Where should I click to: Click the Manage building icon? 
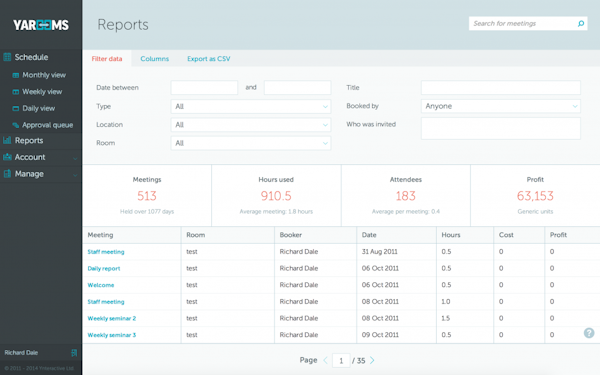click(x=7, y=174)
